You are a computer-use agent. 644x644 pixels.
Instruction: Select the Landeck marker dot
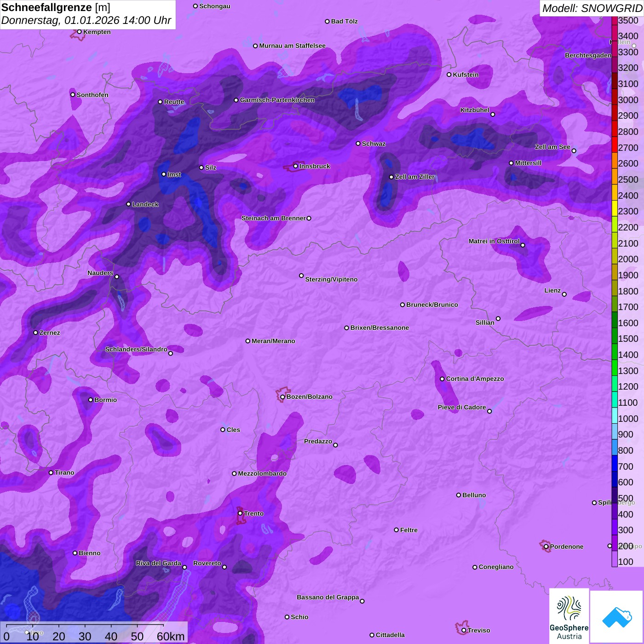point(128,204)
